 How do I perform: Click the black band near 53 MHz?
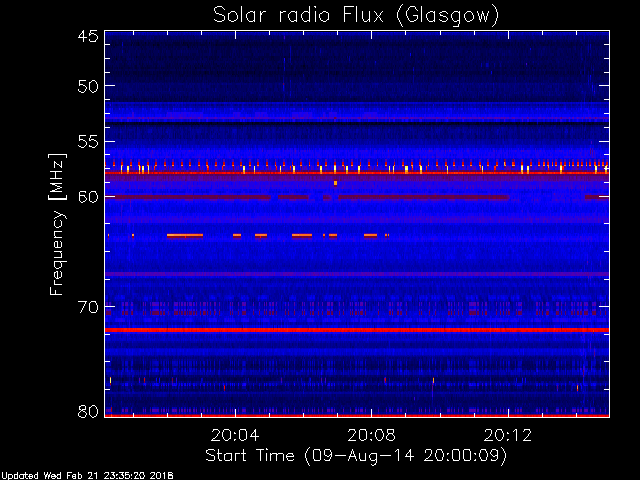point(357,121)
